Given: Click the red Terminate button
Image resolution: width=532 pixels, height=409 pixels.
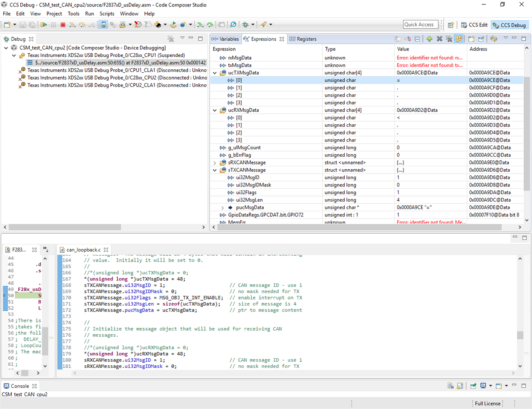Looking at the screenshot, I should pos(63,25).
